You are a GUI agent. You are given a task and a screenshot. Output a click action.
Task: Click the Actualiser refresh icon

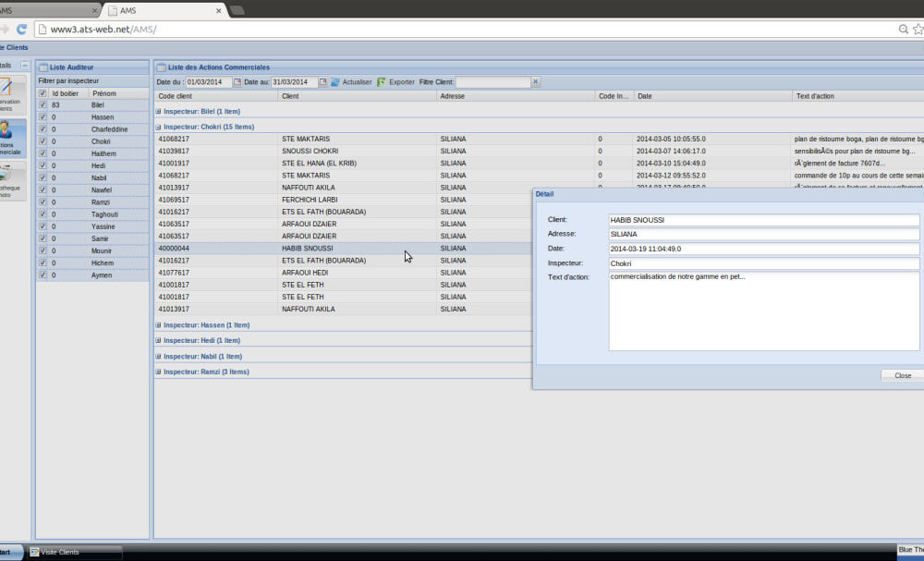pos(335,82)
